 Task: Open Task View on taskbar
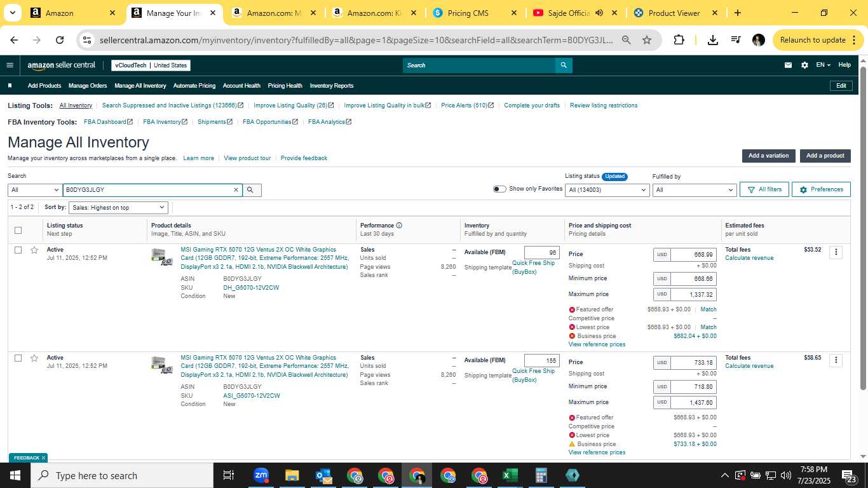(229, 475)
